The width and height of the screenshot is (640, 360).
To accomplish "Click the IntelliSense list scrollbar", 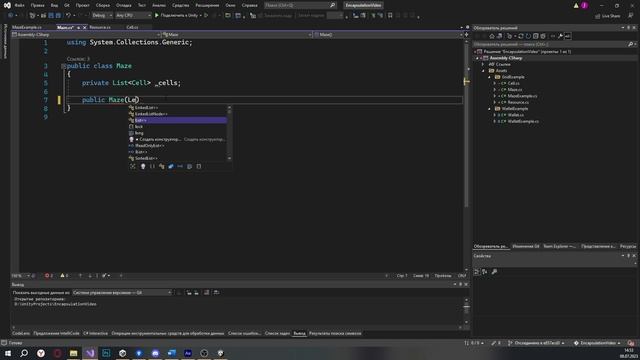I will [x=229, y=133].
